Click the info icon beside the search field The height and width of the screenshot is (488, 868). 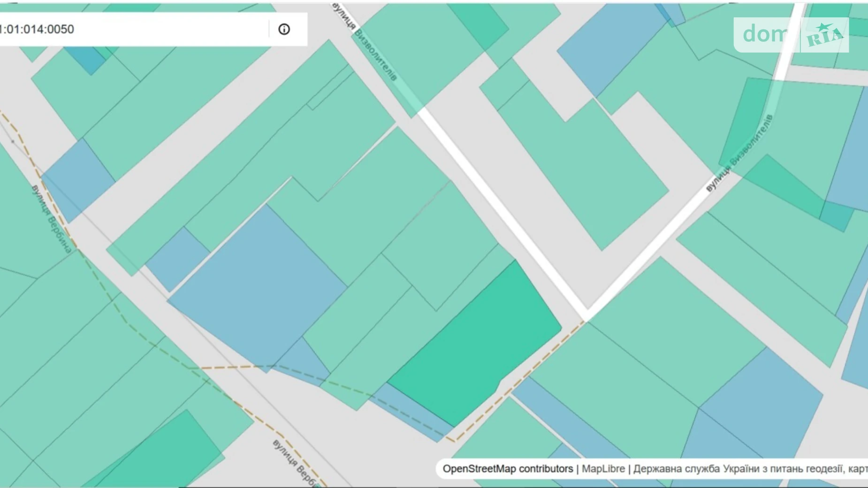coord(284,29)
